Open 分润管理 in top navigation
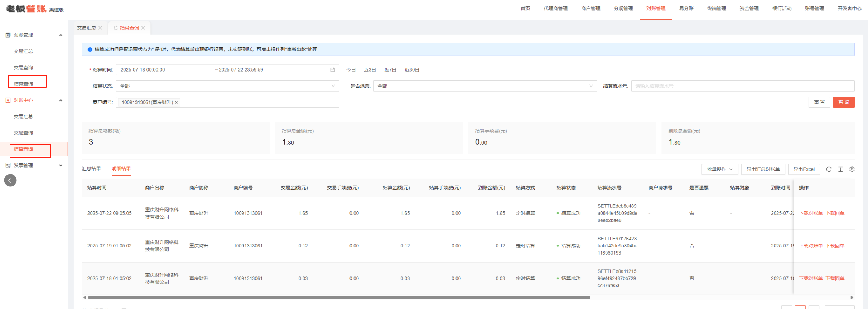Viewport: 868px width, 309px height. pyautogui.click(x=623, y=9)
